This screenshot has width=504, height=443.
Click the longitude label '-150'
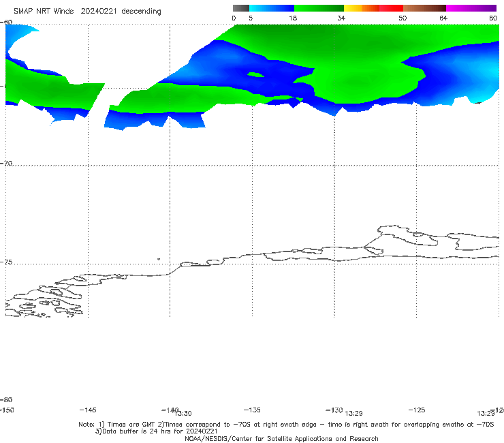point(7,410)
